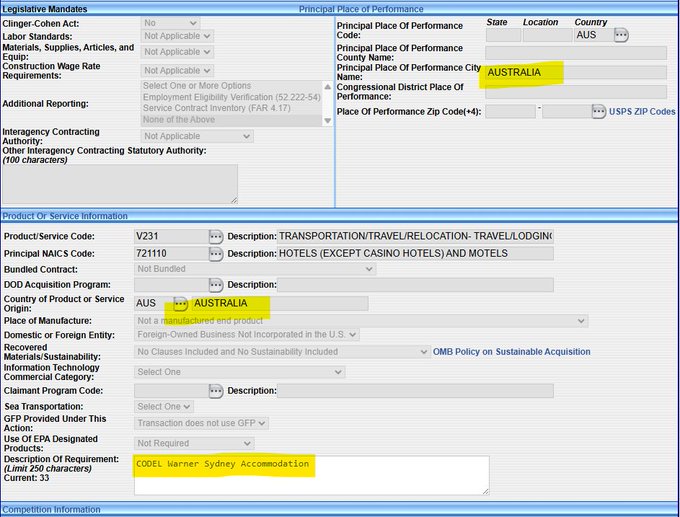Open the Labor Standards dropdown
The image size is (680, 517).
tap(177, 36)
